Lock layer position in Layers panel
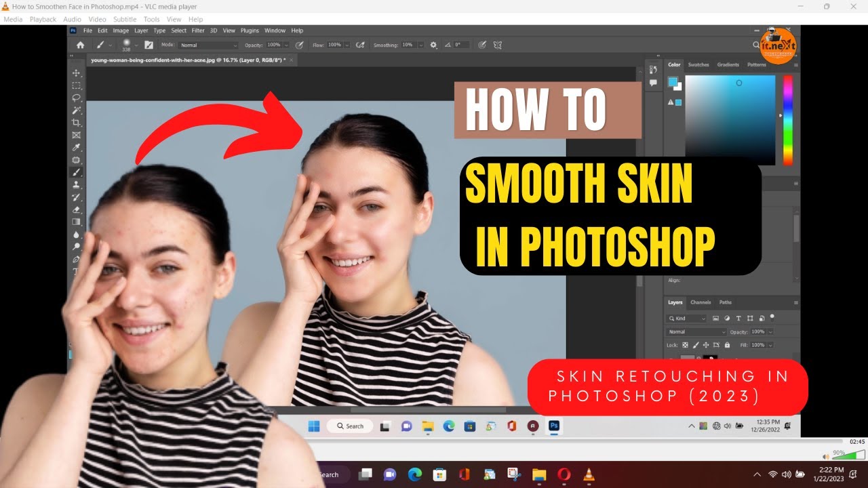Screen dimensions: 868x488 coord(706,345)
